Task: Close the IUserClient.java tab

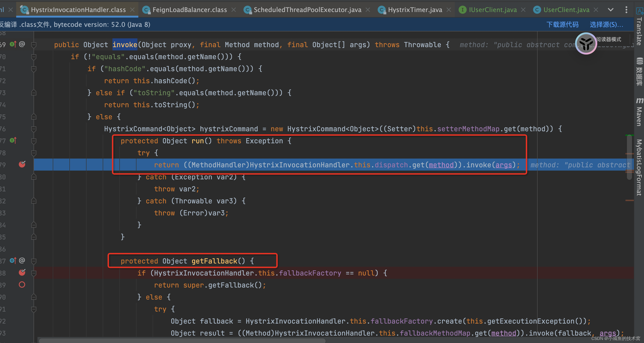Action: (523, 10)
